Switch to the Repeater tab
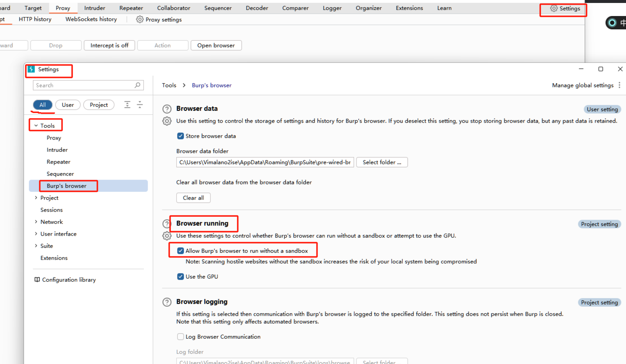626x364 pixels. coord(131,8)
